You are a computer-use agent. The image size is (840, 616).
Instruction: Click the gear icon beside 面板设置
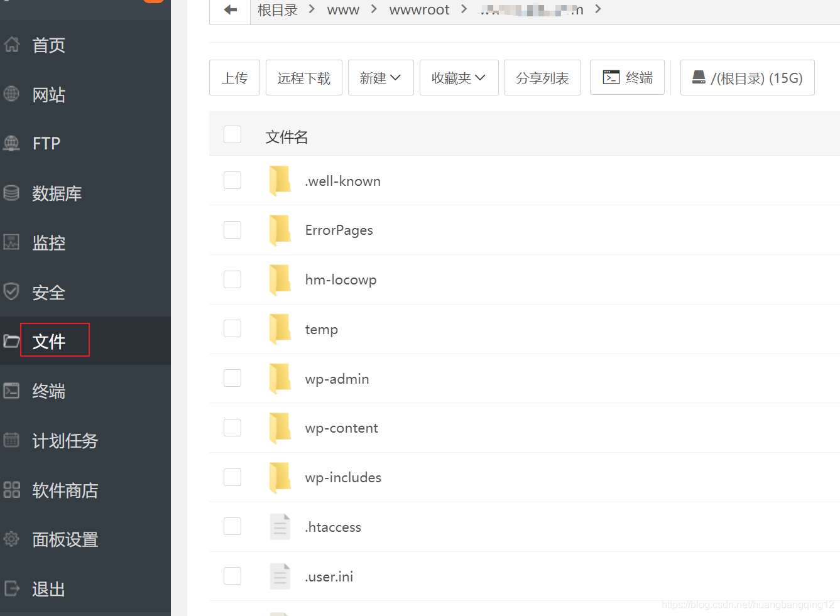pyautogui.click(x=11, y=539)
